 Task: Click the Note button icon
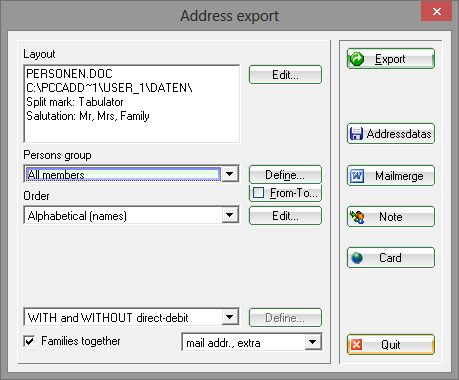[x=357, y=217]
